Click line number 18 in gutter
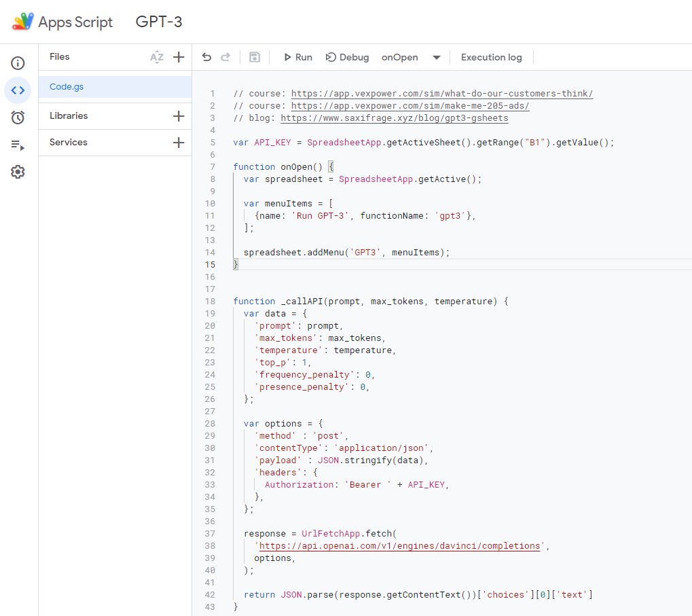The height and width of the screenshot is (616, 692). coord(211,302)
